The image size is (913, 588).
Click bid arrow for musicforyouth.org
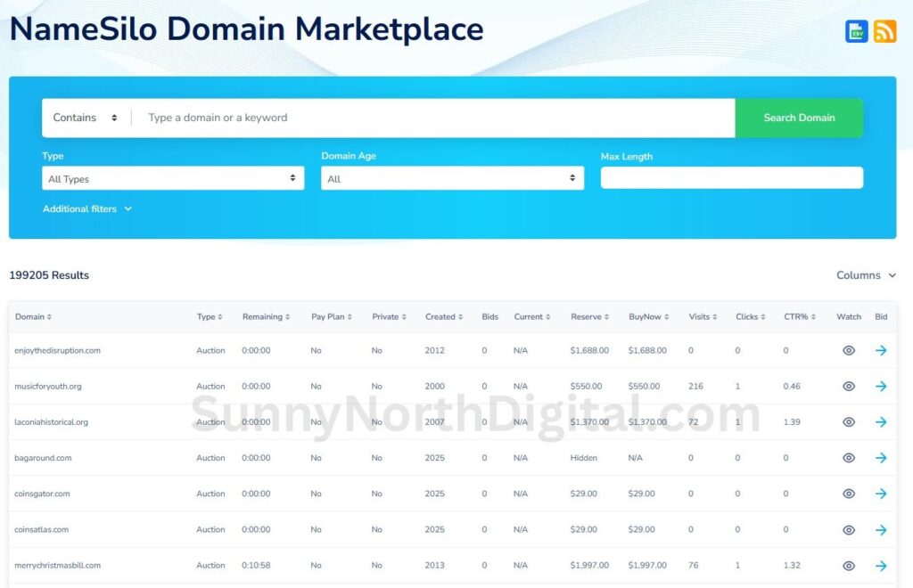[x=881, y=387]
